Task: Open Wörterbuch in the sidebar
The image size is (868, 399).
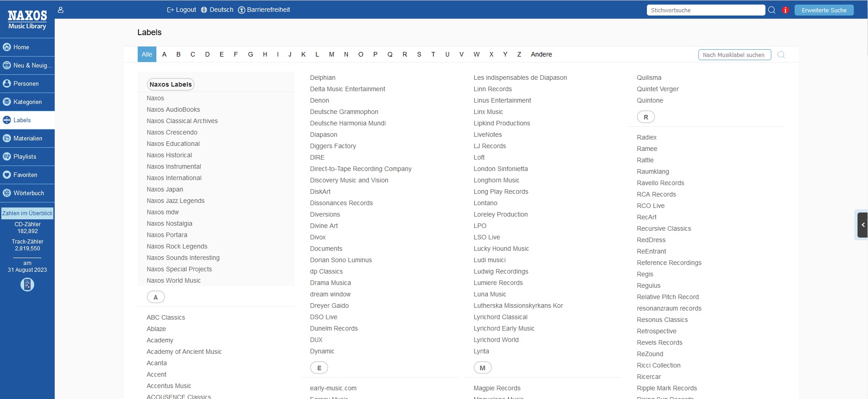Action: pyautogui.click(x=28, y=193)
